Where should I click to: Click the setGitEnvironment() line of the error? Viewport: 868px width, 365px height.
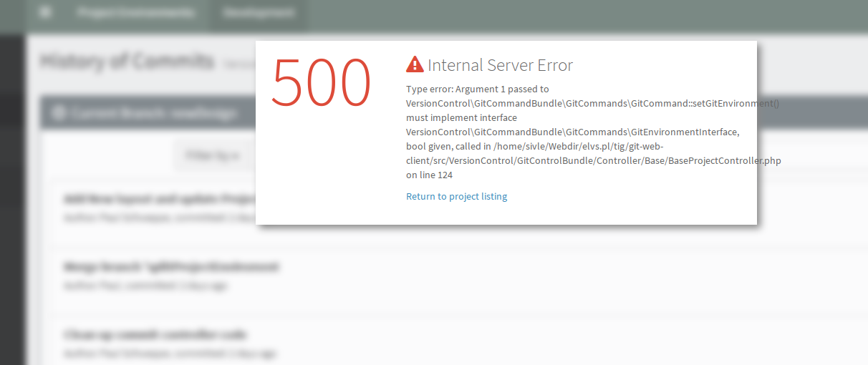592,103
